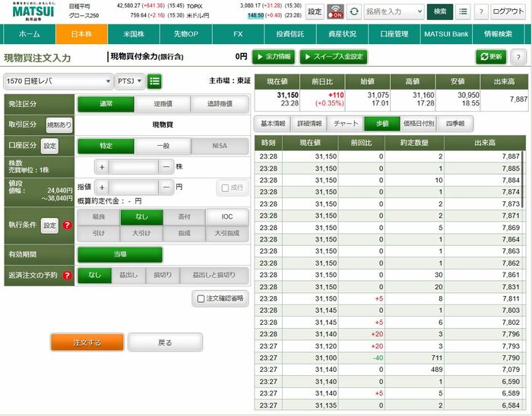
Task: Click the green 更新 button
Action: tap(491, 57)
